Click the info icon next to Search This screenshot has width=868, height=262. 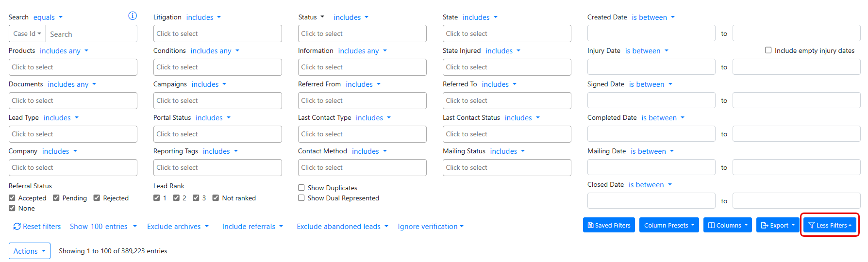click(x=132, y=16)
